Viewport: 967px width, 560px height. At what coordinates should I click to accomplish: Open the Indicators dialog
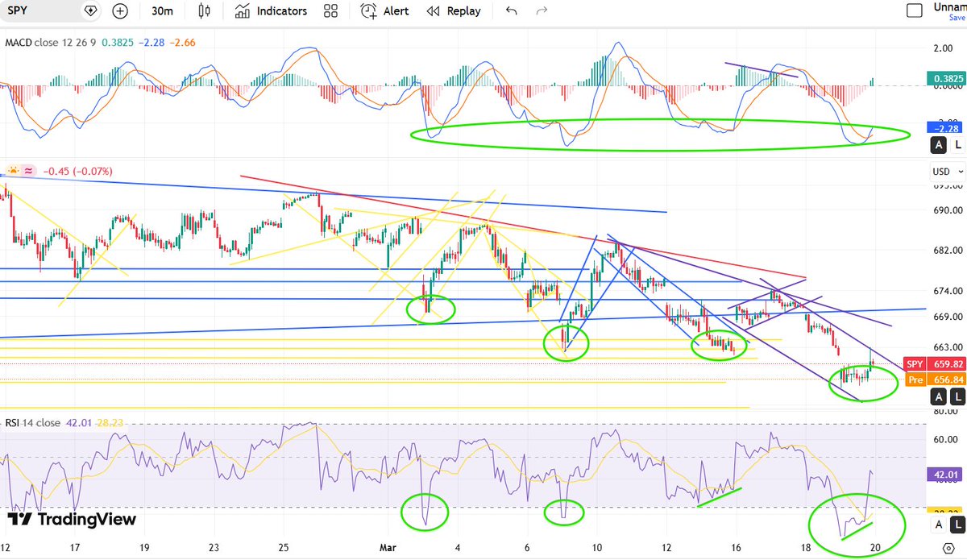coord(271,11)
